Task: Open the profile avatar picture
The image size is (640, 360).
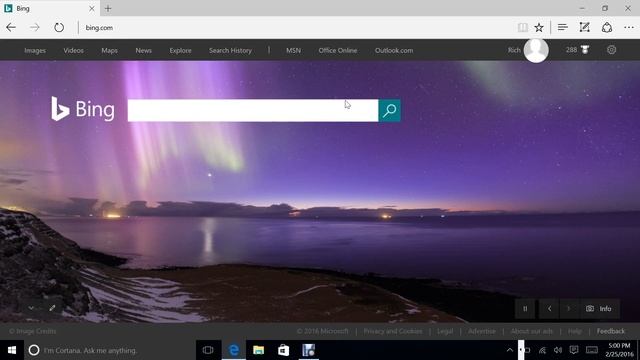Action: click(x=536, y=50)
